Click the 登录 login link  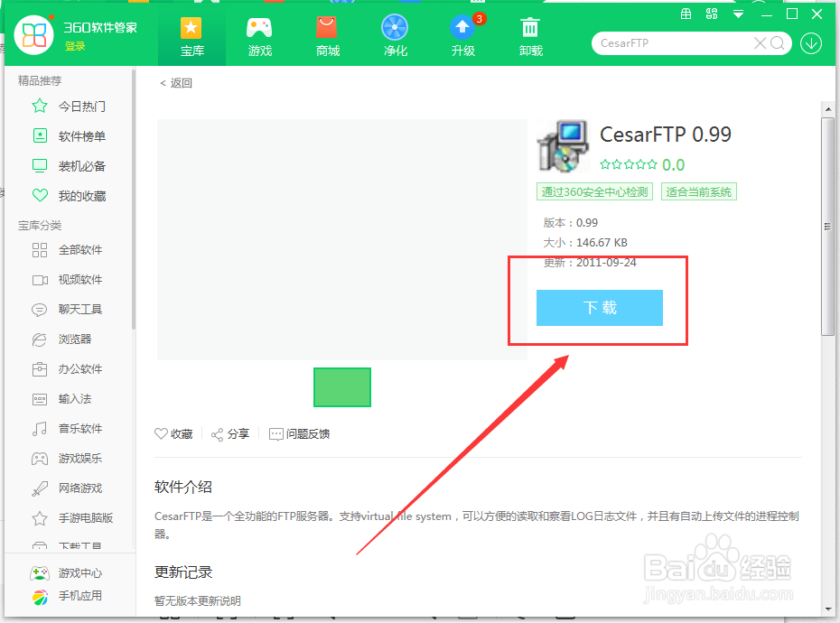coord(75,47)
